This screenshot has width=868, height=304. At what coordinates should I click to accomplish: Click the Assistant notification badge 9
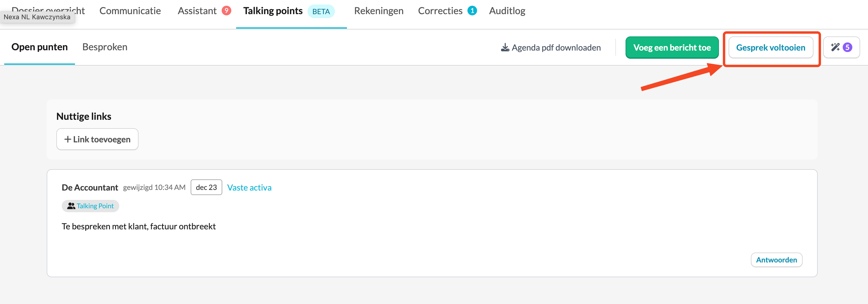(x=226, y=11)
